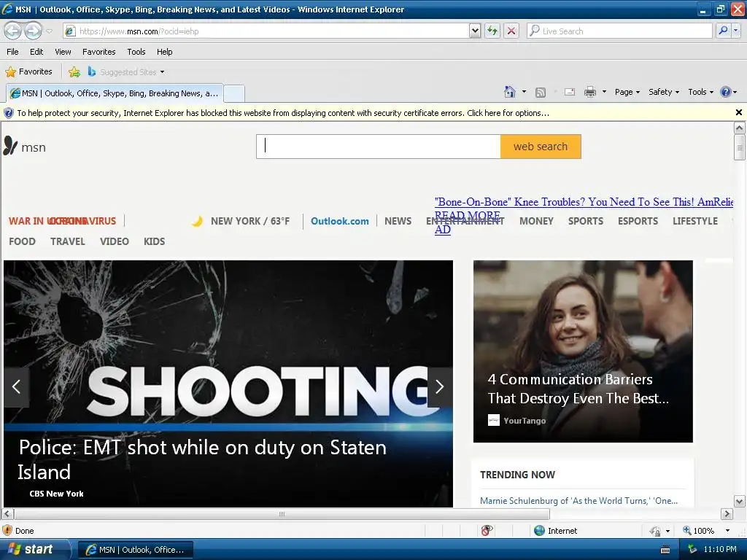Open the Edit menu
Viewport: 747px width, 560px height.
click(x=36, y=52)
